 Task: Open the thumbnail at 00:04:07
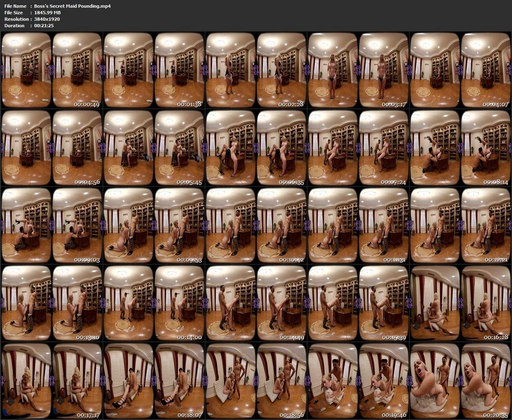pyautogui.click(x=460, y=70)
